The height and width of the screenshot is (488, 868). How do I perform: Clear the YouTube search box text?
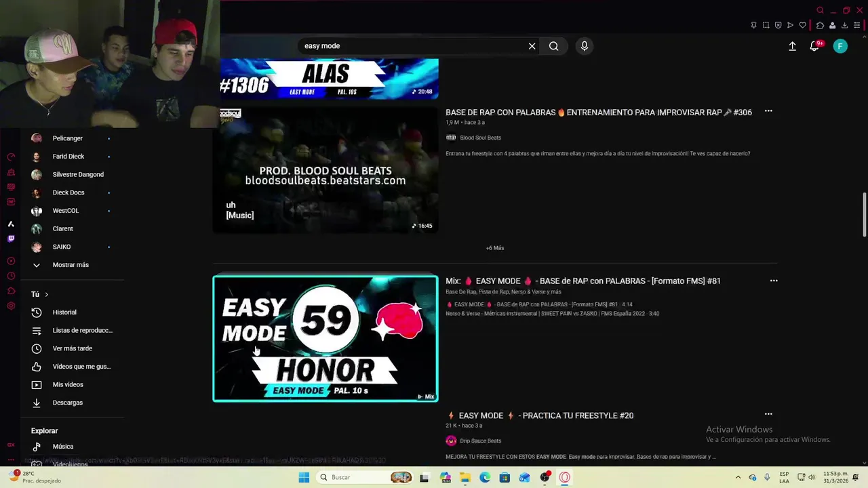coord(532,46)
